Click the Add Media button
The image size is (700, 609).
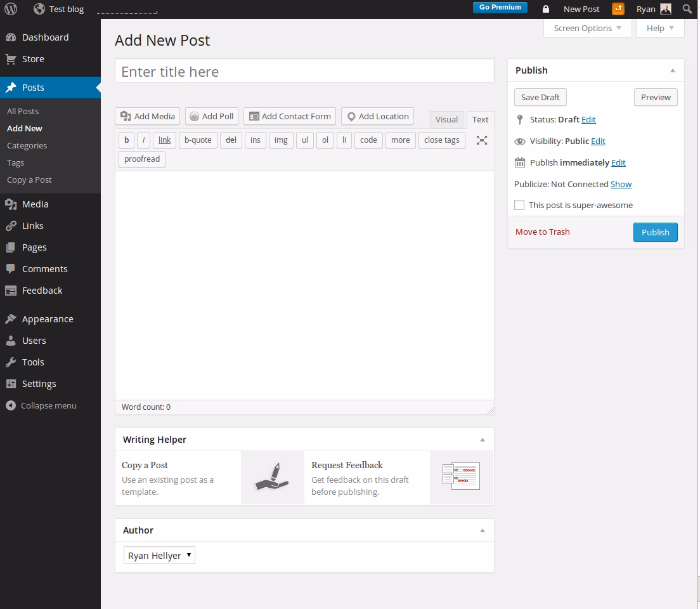point(148,116)
